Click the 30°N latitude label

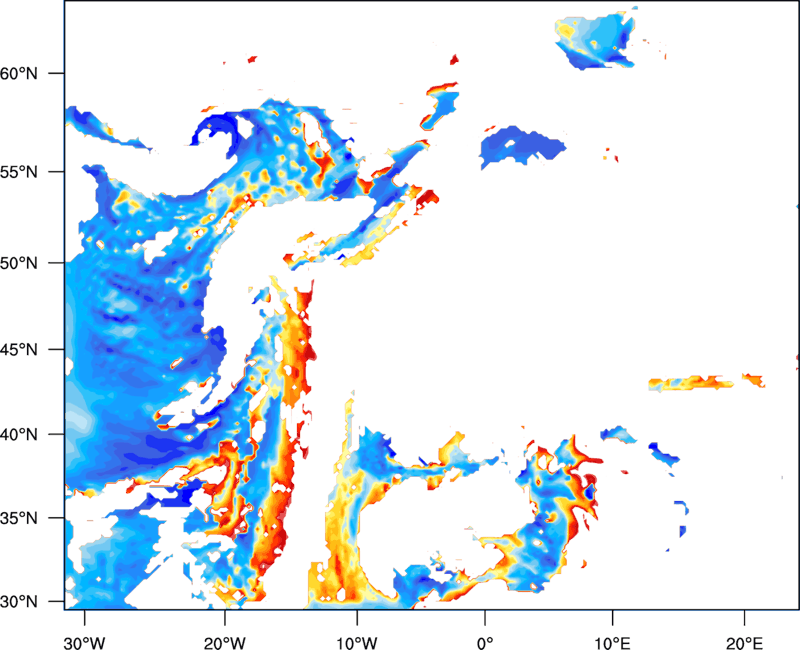click(19, 602)
